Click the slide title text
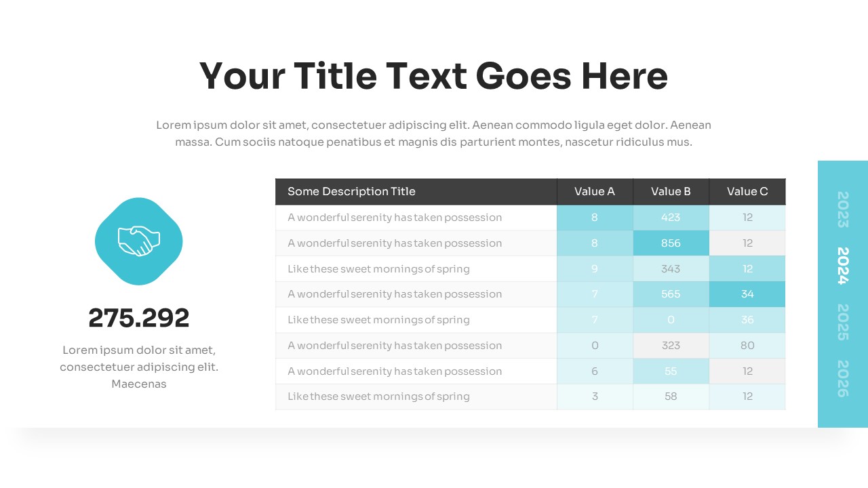Image resolution: width=868 pixels, height=488 pixels. (x=433, y=75)
